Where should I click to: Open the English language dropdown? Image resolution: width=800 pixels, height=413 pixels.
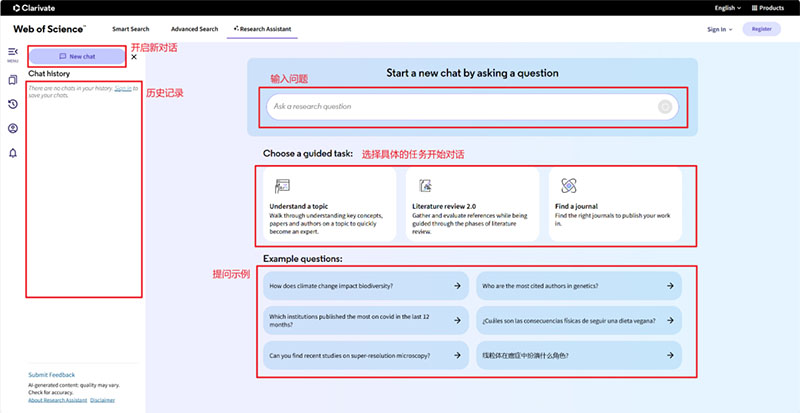pos(728,8)
